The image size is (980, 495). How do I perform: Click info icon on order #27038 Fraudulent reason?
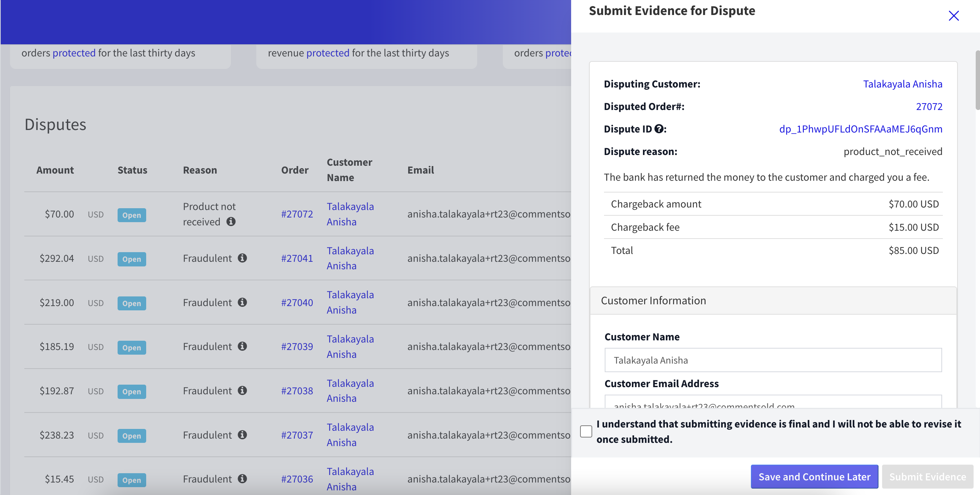pyautogui.click(x=242, y=390)
